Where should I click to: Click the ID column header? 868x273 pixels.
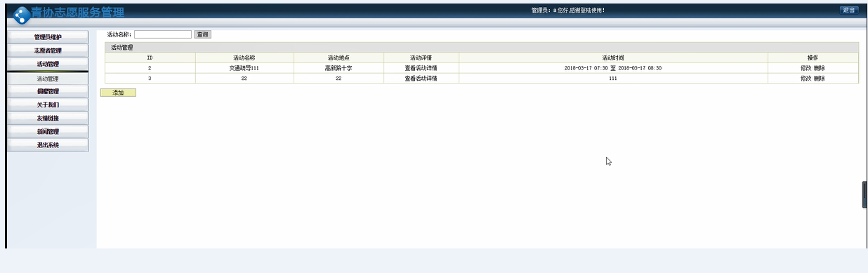tap(150, 58)
